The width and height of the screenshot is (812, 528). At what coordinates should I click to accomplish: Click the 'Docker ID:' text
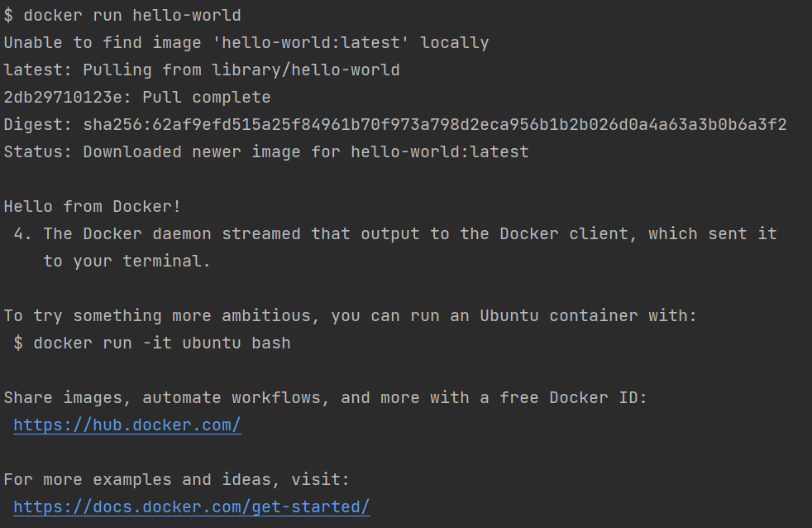[x=598, y=398]
